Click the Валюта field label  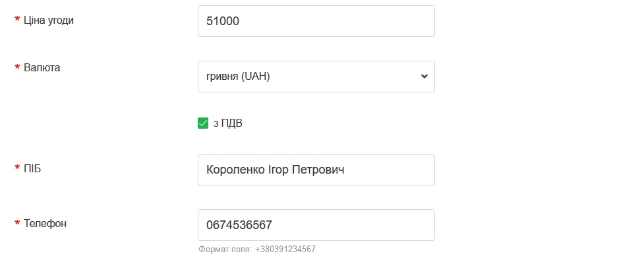pos(42,67)
